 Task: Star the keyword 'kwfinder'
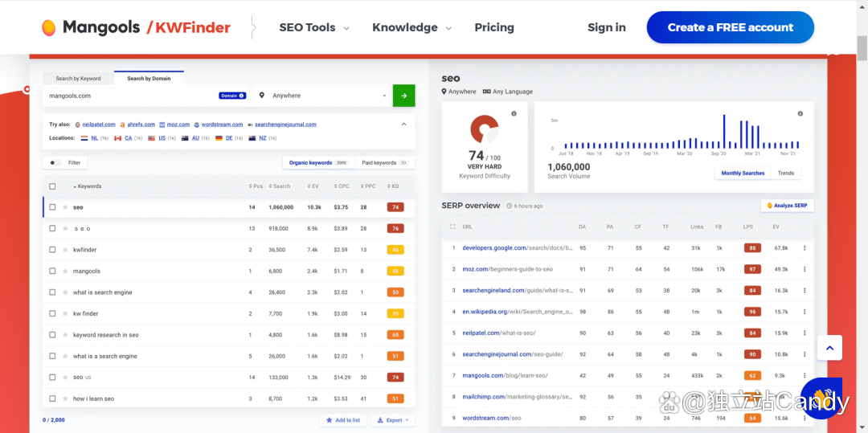click(65, 249)
